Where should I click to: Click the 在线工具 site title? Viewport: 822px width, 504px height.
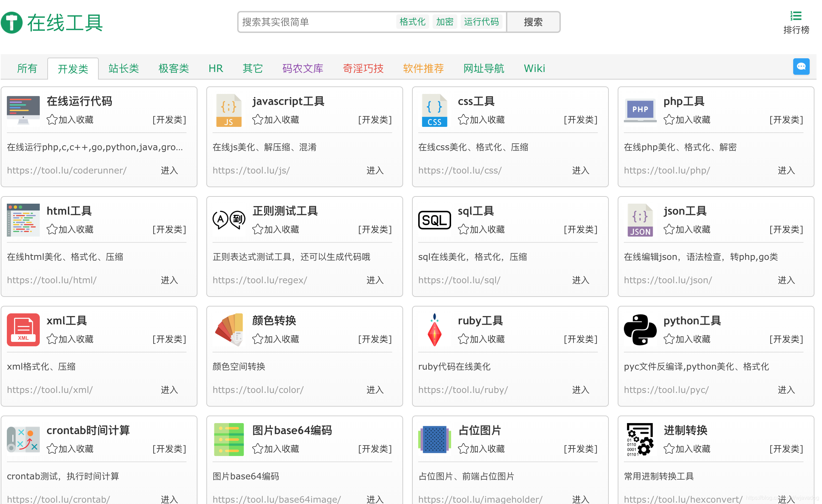[65, 23]
